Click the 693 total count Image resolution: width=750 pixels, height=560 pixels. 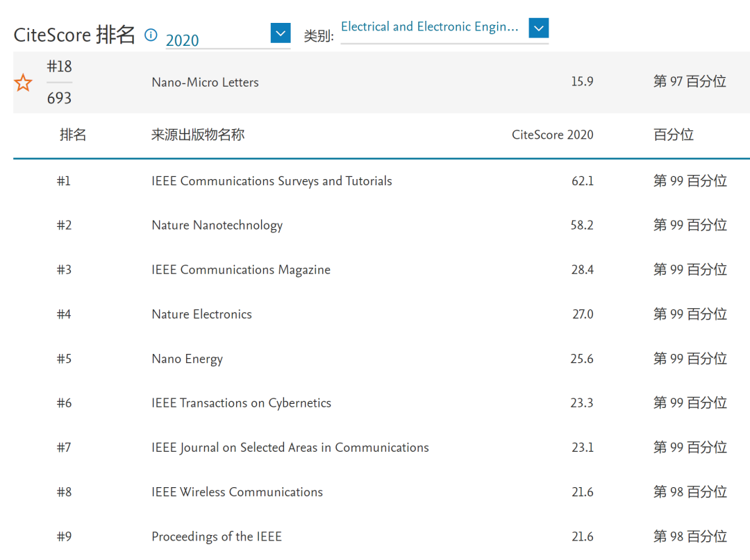[x=59, y=98]
